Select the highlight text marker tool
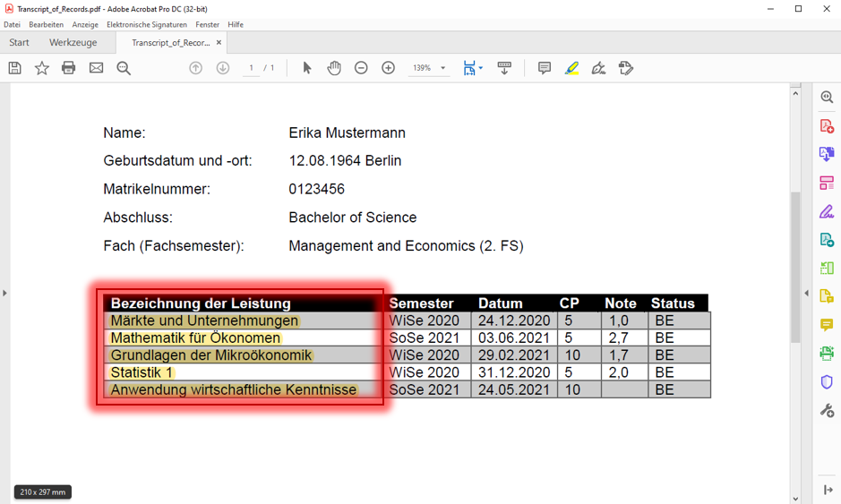 (571, 68)
